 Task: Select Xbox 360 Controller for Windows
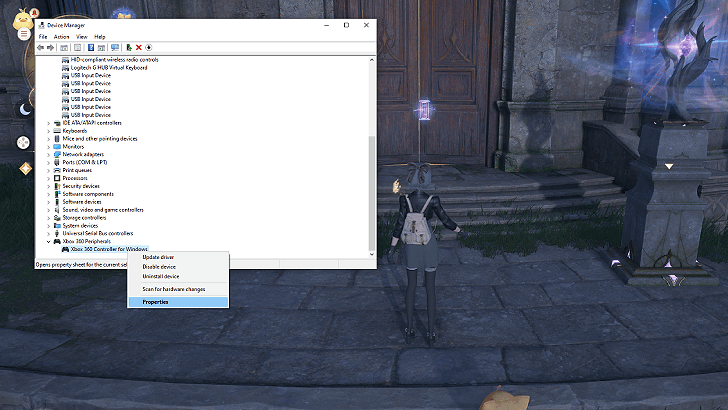click(109, 249)
